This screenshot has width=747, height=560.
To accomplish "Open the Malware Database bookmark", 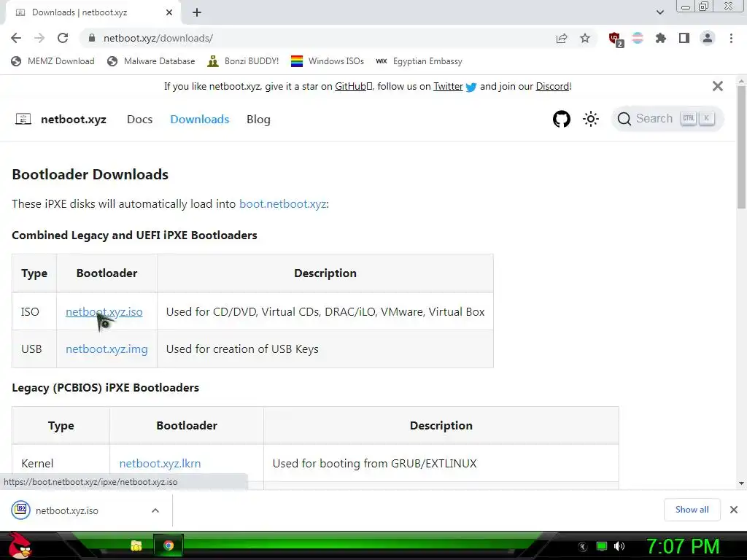I will (x=152, y=61).
